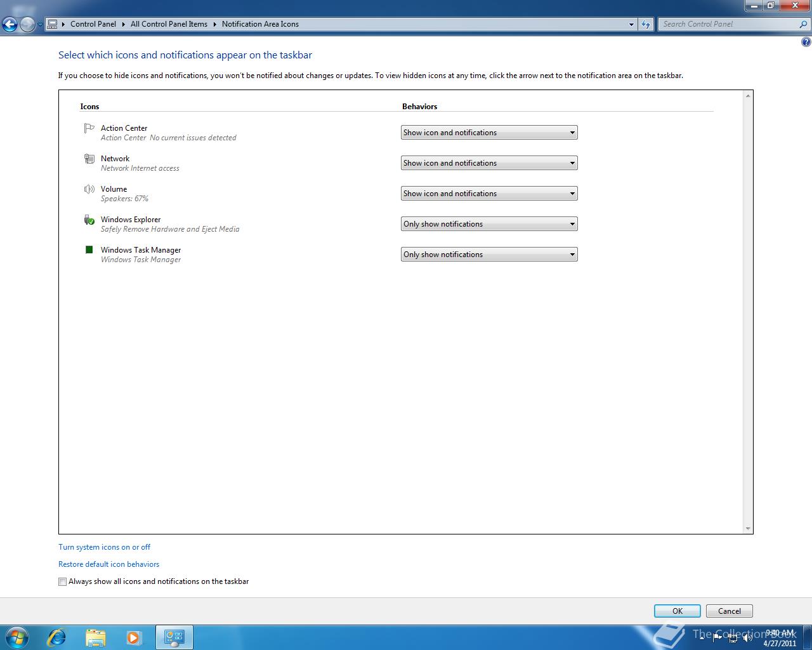Click 'Speakers: 67%' description text
The height and width of the screenshot is (650, 812).
124,199
